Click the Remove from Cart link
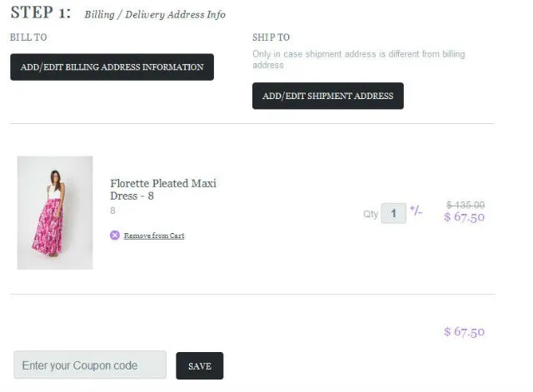The height and width of the screenshot is (392, 533). (x=154, y=236)
